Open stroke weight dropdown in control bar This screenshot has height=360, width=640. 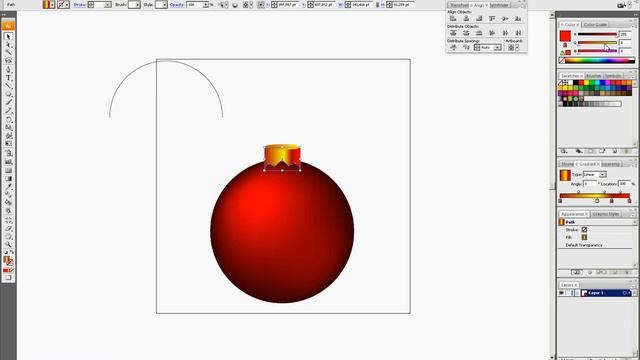click(x=108, y=5)
